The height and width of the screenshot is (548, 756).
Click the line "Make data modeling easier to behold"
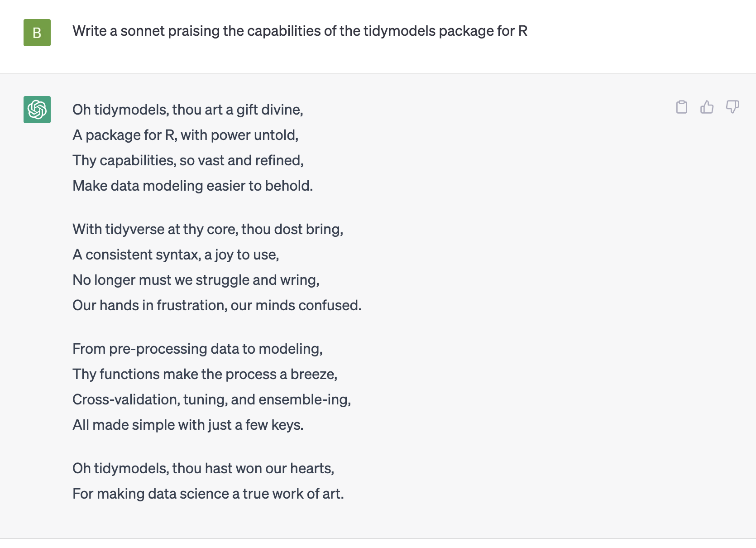(192, 186)
